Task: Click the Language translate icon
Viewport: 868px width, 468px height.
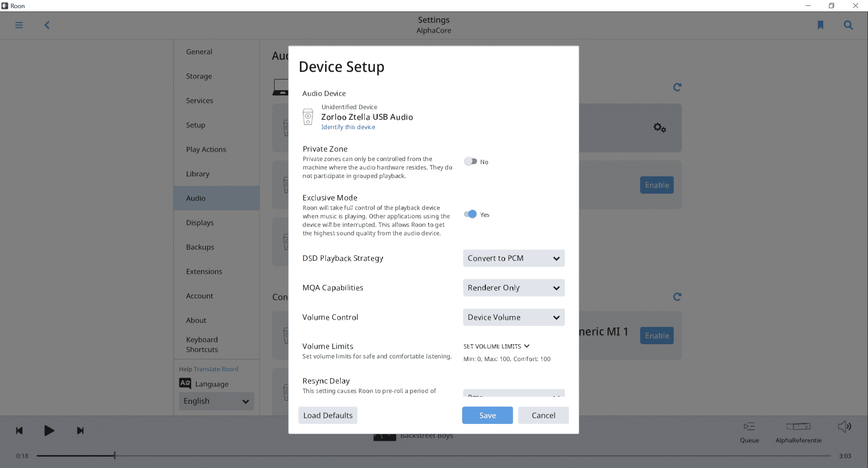Action: click(185, 383)
